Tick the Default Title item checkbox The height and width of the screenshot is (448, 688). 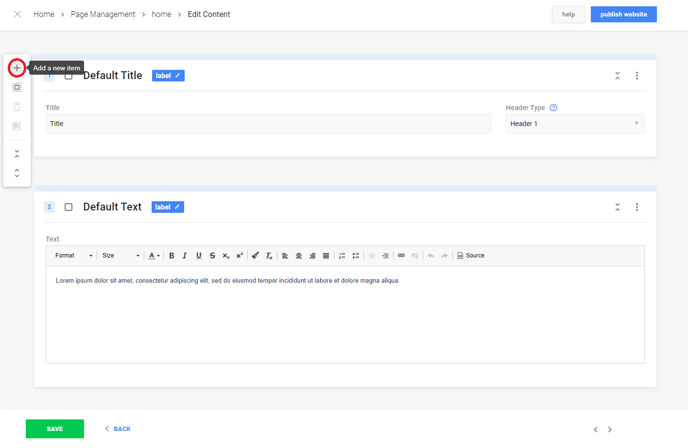coord(68,76)
